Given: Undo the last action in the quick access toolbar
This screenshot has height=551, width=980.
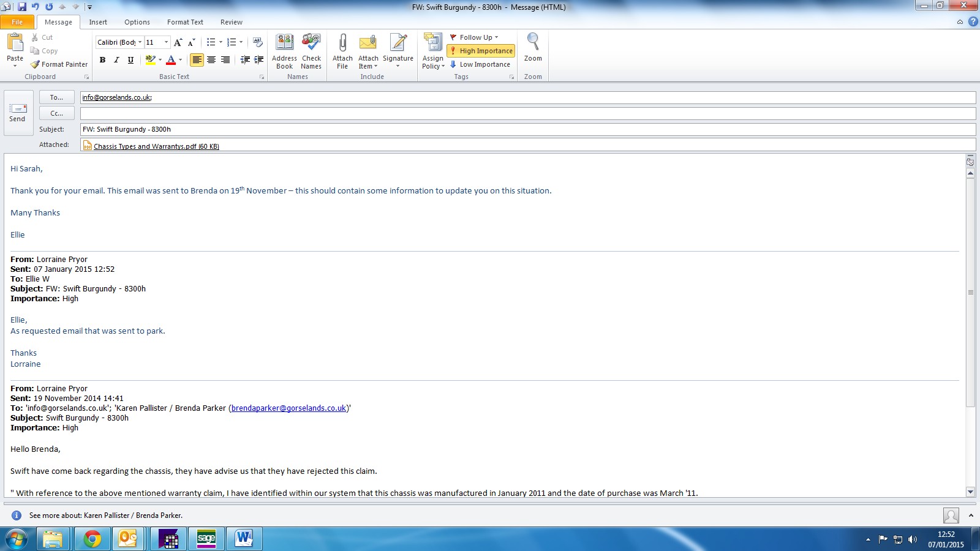Looking at the screenshot, I should pyautogui.click(x=36, y=7).
